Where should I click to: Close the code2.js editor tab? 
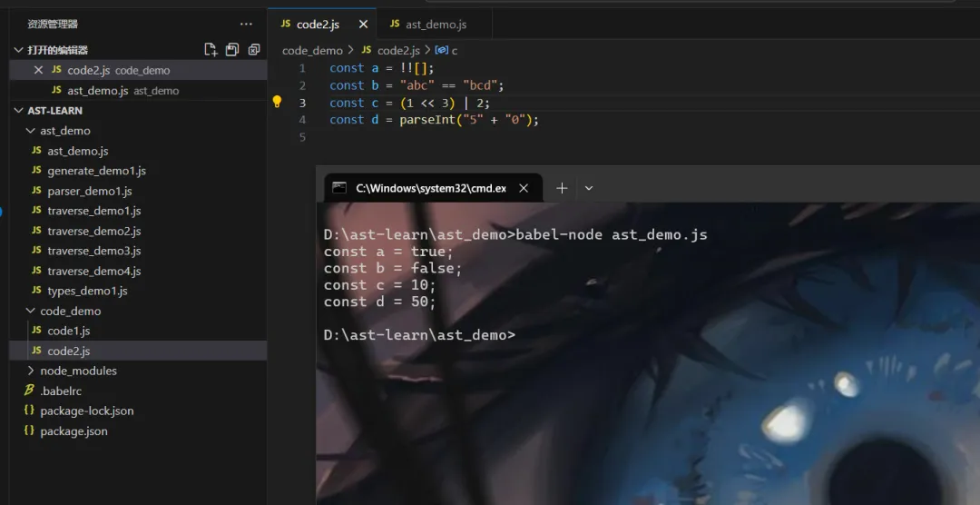tap(364, 25)
